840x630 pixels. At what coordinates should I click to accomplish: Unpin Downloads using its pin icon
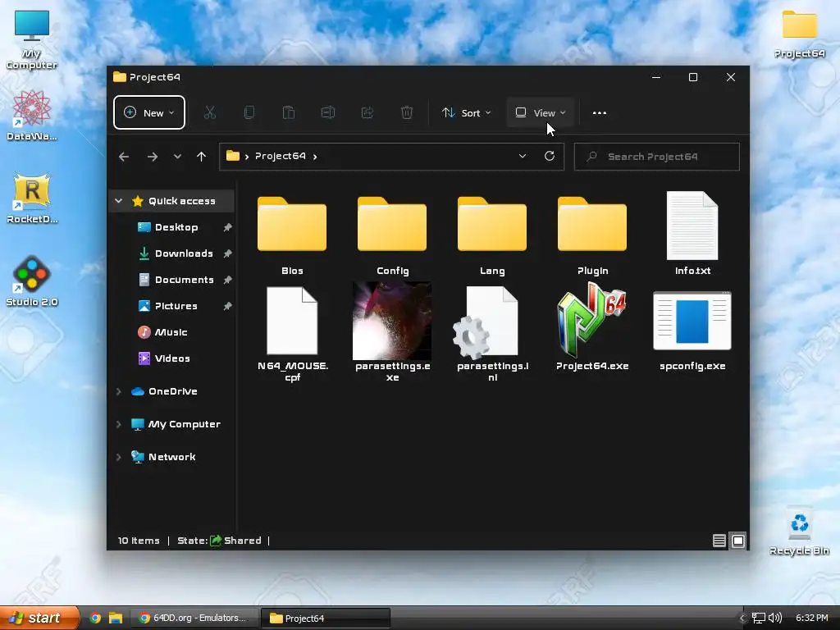click(228, 253)
